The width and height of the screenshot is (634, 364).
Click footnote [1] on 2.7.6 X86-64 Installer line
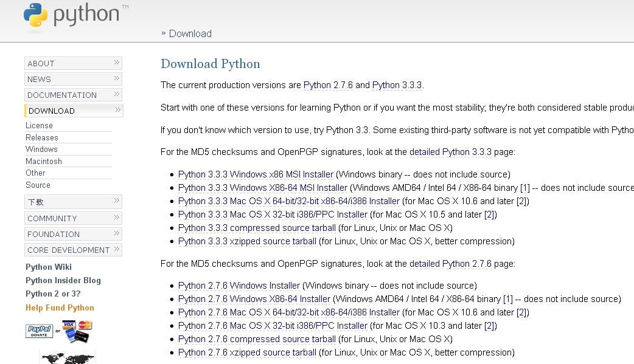click(x=508, y=299)
